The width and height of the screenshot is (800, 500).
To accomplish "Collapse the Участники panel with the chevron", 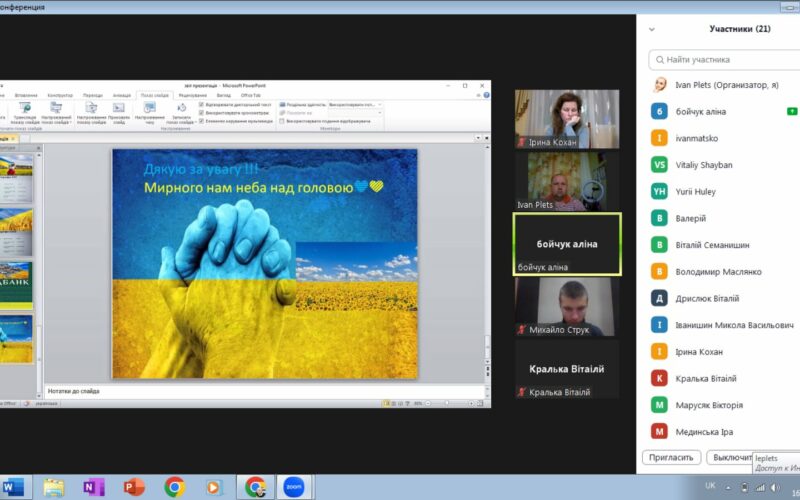I will 652,29.
